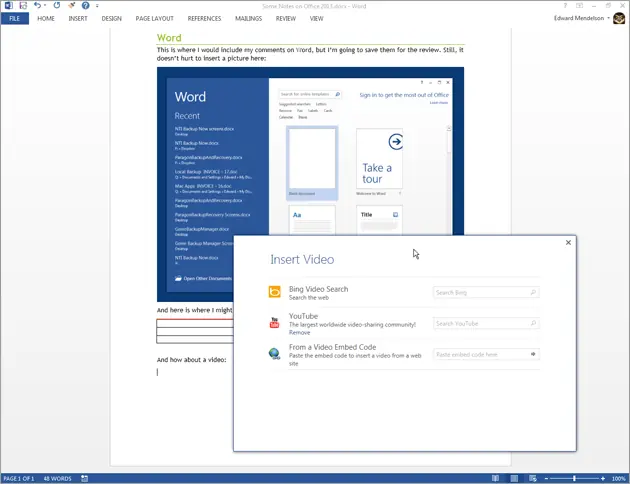Click the Insert Video dialog title
Screen dimensions: 630x484
(x=302, y=259)
